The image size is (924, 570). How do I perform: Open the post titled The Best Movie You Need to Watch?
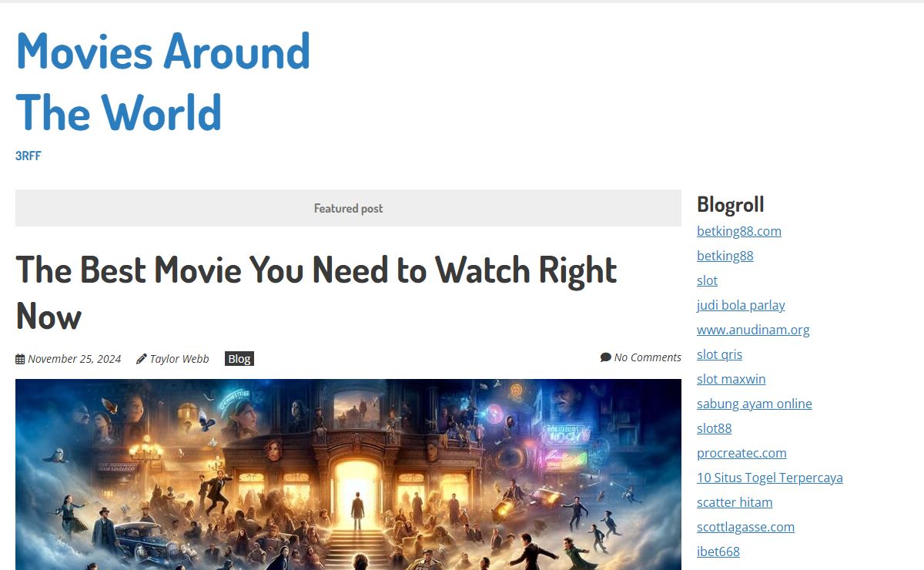click(316, 293)
